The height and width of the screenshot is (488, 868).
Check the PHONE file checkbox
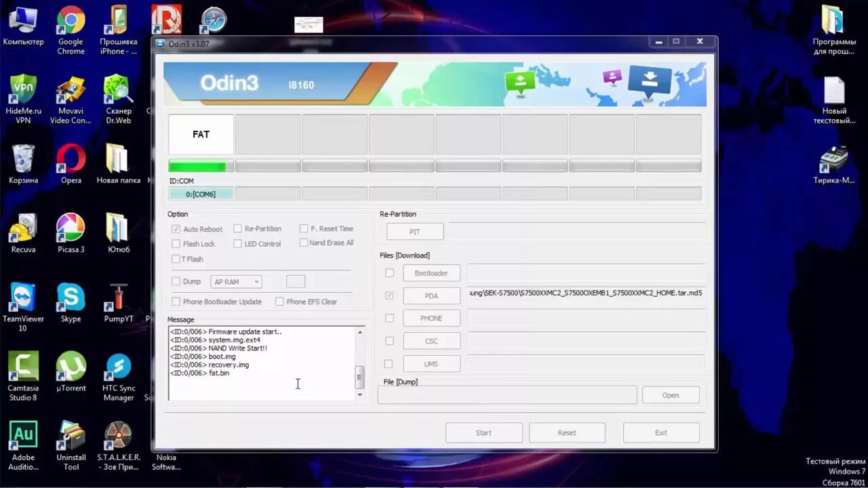click(x=389, y=318)
